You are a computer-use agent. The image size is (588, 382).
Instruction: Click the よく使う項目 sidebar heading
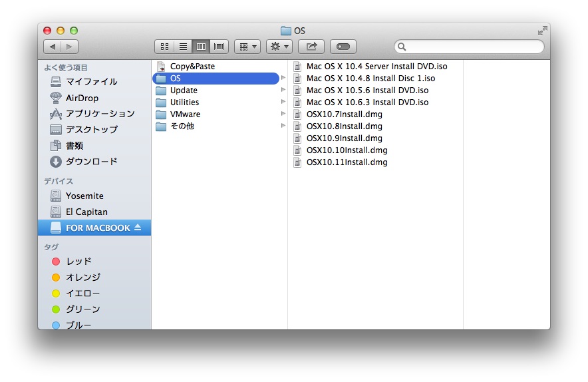66,67
